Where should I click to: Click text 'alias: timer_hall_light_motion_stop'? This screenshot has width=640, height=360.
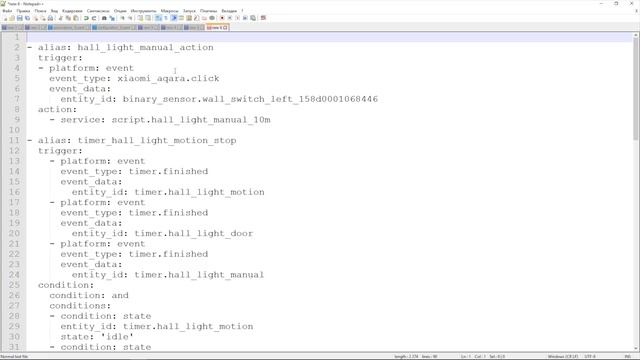[x=137, y=140]
